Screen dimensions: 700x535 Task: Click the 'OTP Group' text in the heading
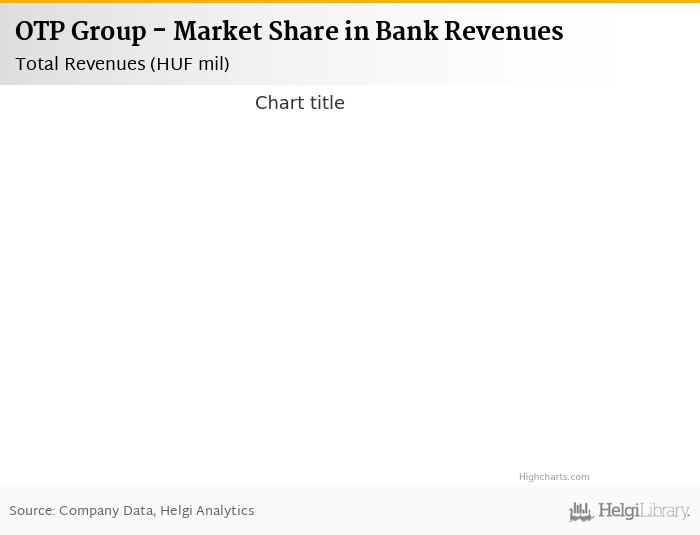coord(80,32)
